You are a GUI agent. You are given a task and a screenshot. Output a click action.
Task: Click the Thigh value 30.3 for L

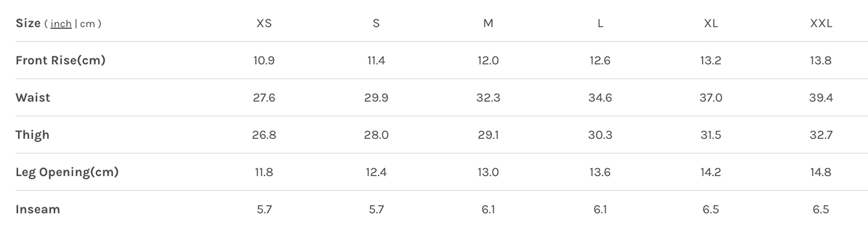[600, 135]
